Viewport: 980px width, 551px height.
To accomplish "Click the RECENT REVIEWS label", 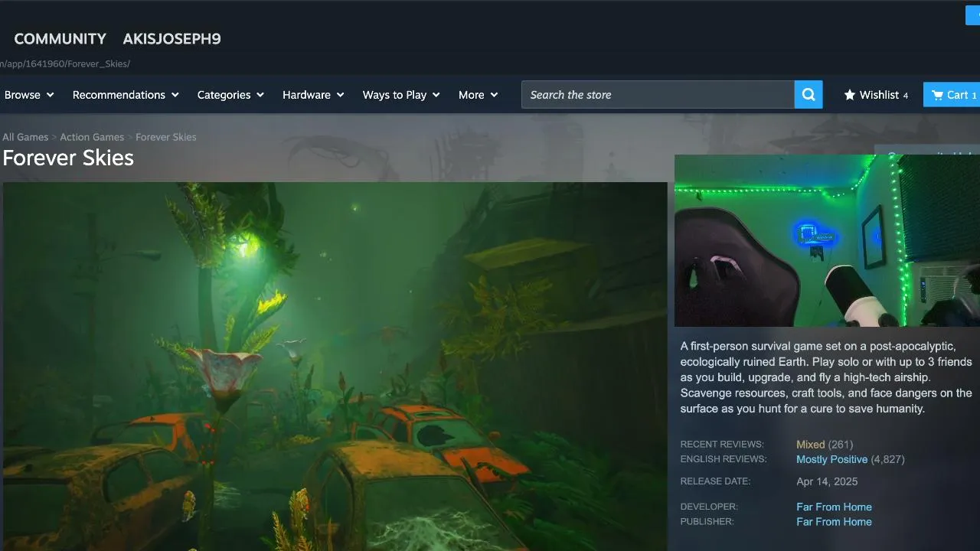I will (722, 445).
